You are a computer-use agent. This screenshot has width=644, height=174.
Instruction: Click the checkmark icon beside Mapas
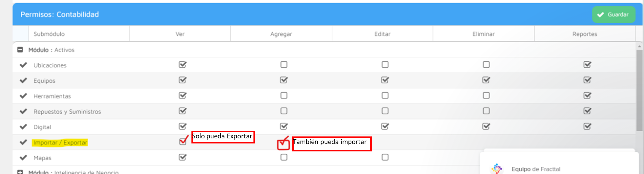pos(23,157)
